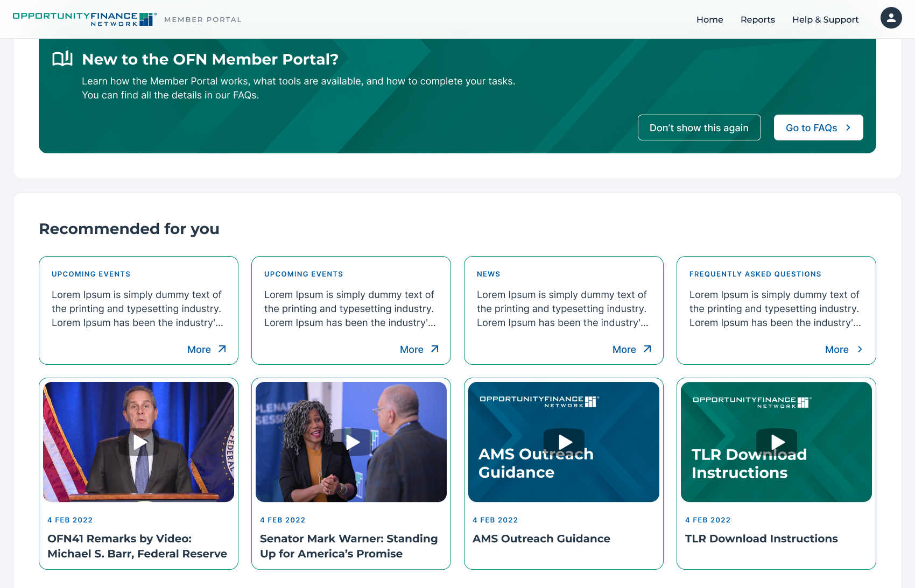Click the Recommended for you heading
Image resolution: width=915 pixels, height=588 pixels.
tap(129, 229)
